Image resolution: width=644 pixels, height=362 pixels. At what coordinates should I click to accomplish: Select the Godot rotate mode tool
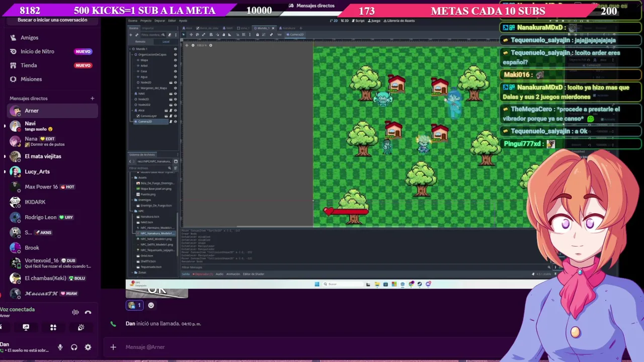[197, 35]
